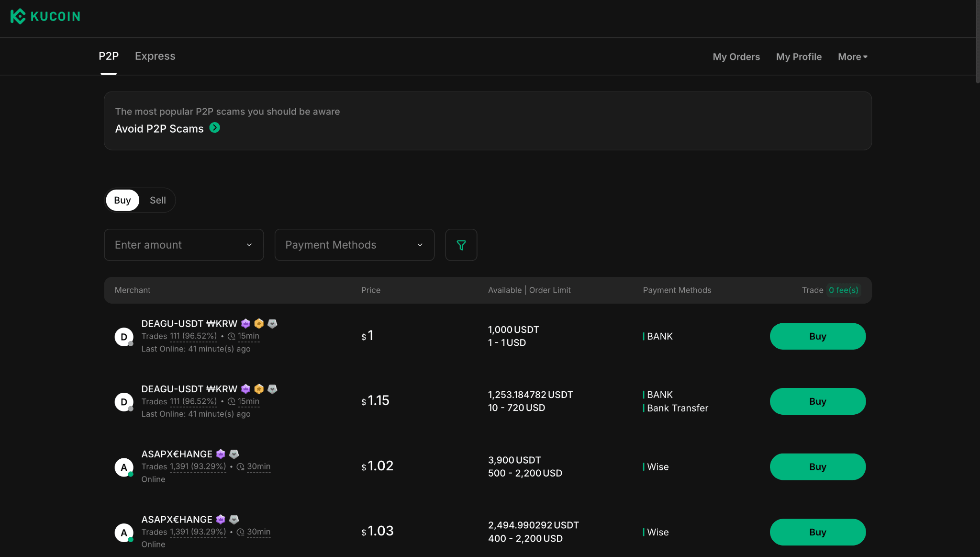
Task: Open My Orders
Action: tap(736, 57)
